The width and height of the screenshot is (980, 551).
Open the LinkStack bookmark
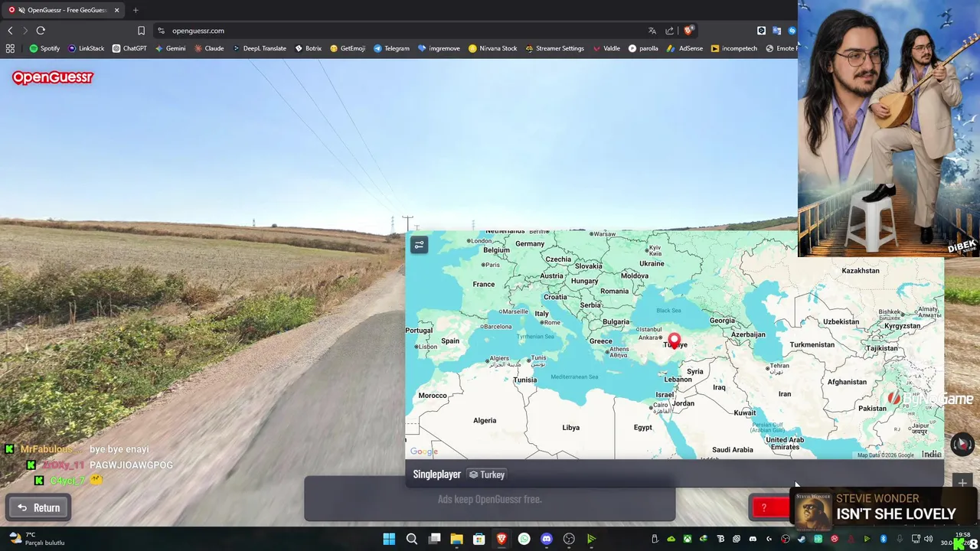(86, 48)
